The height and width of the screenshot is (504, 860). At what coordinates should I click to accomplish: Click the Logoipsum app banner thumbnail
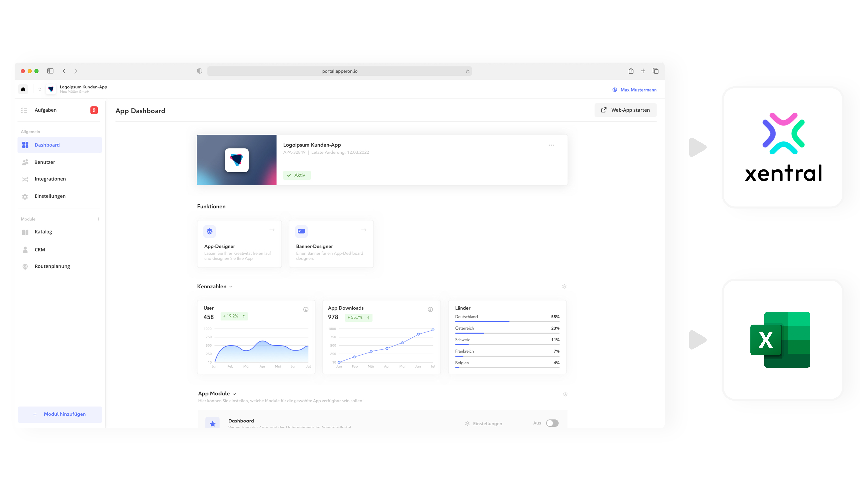[237, 160]
